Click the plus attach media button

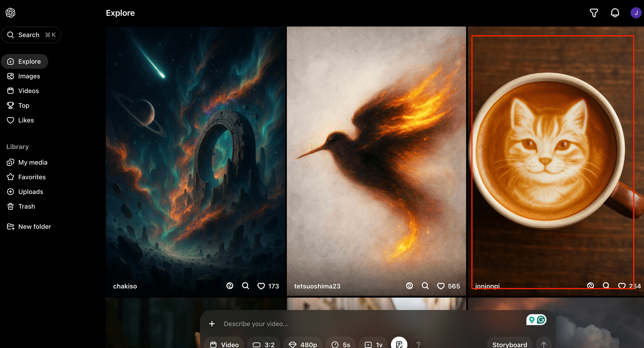coord(212,324)
